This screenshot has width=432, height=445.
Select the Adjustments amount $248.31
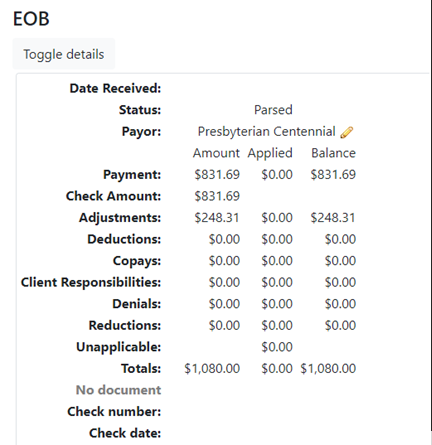tap(217, 218)
